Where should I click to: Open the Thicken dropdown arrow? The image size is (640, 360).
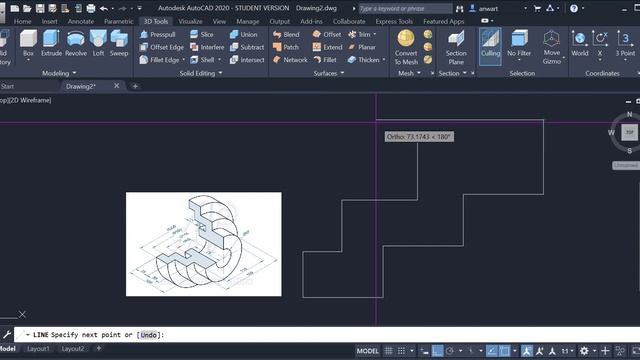point(384,60)
